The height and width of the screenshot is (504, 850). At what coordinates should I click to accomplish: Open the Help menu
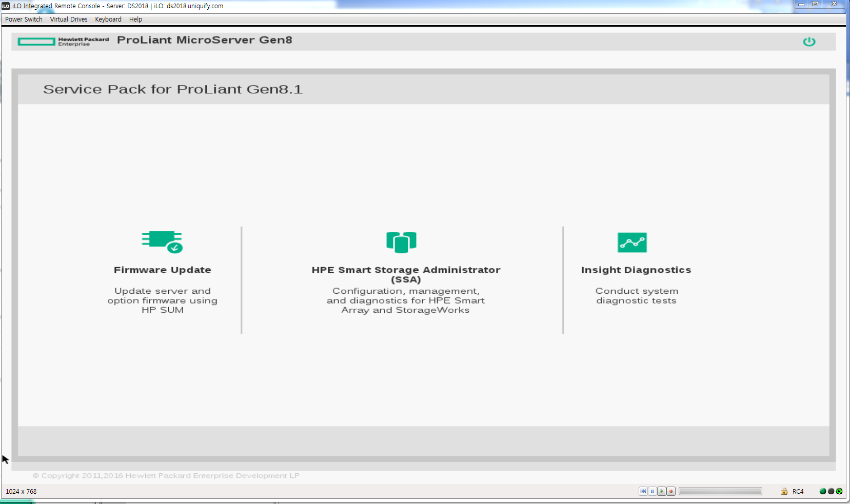tap(135, 19)
